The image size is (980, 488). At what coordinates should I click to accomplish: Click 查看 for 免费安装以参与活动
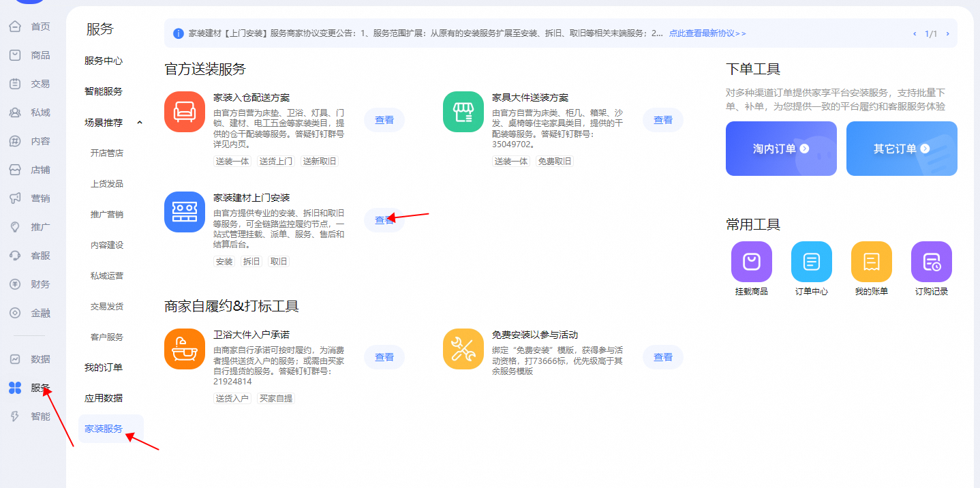(663, 357)
